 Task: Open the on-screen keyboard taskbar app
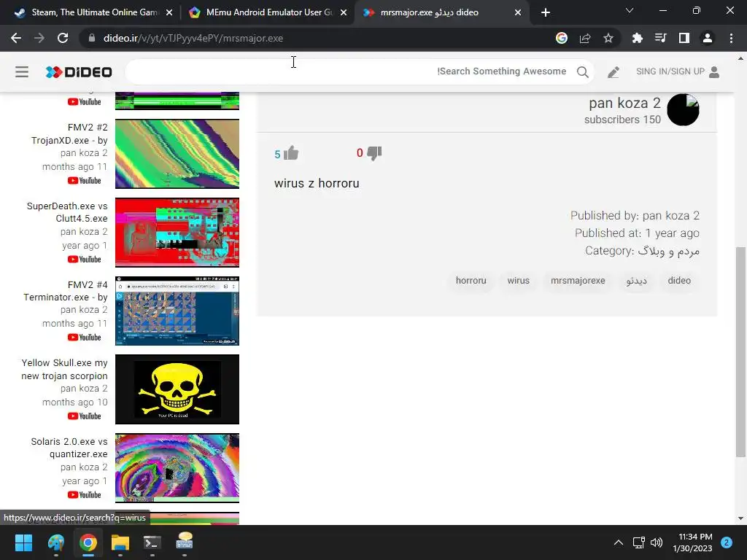(185, 542)
